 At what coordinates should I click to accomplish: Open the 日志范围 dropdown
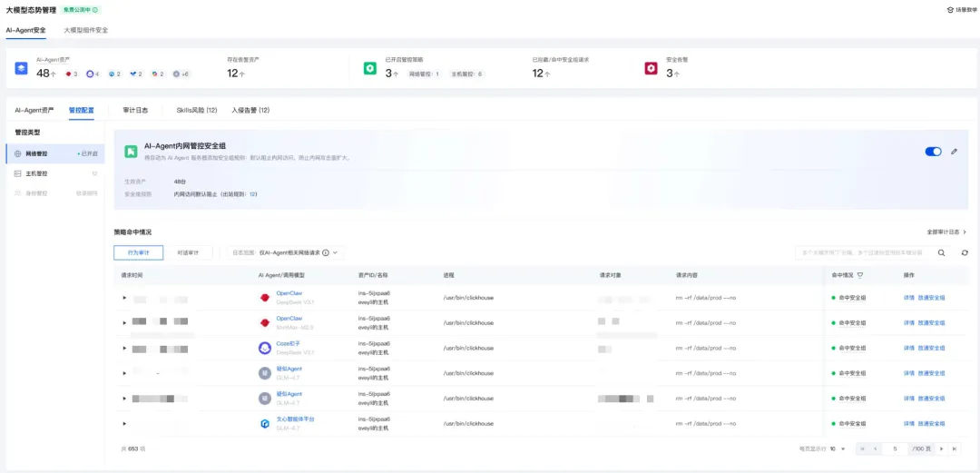coord(286,252)
